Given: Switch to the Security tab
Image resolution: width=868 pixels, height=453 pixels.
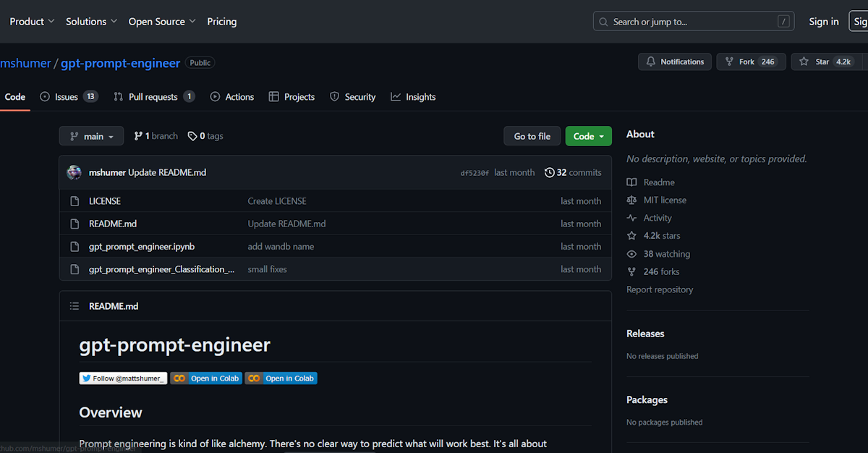Looking at the screenshot, I should pyautogui.click(x=353, y=97).
